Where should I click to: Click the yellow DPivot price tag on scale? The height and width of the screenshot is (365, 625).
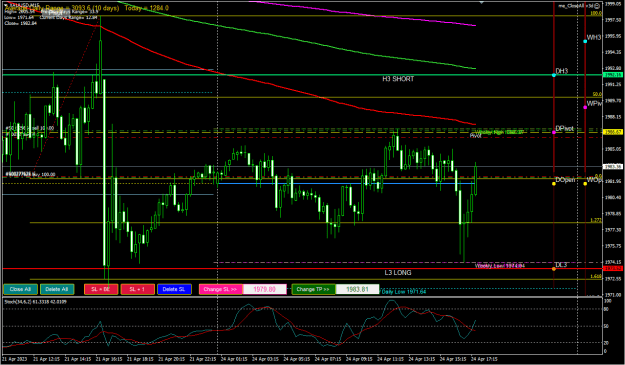click(613, 132)
